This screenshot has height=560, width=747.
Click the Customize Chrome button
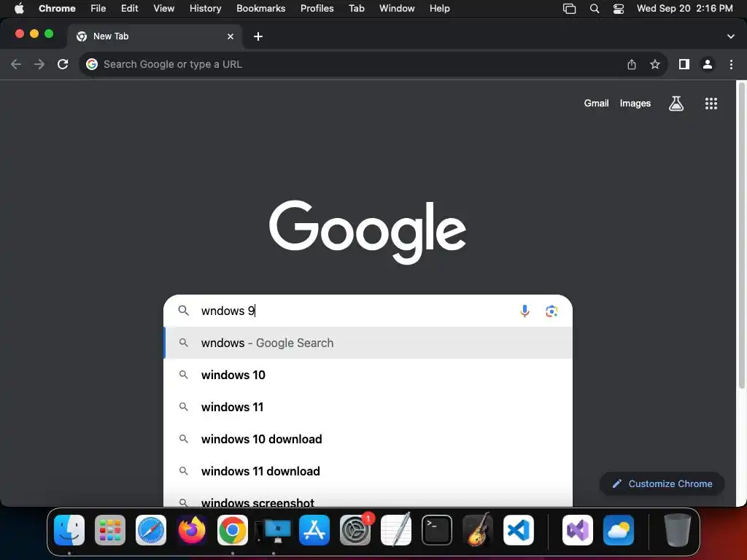pos(662,484)
